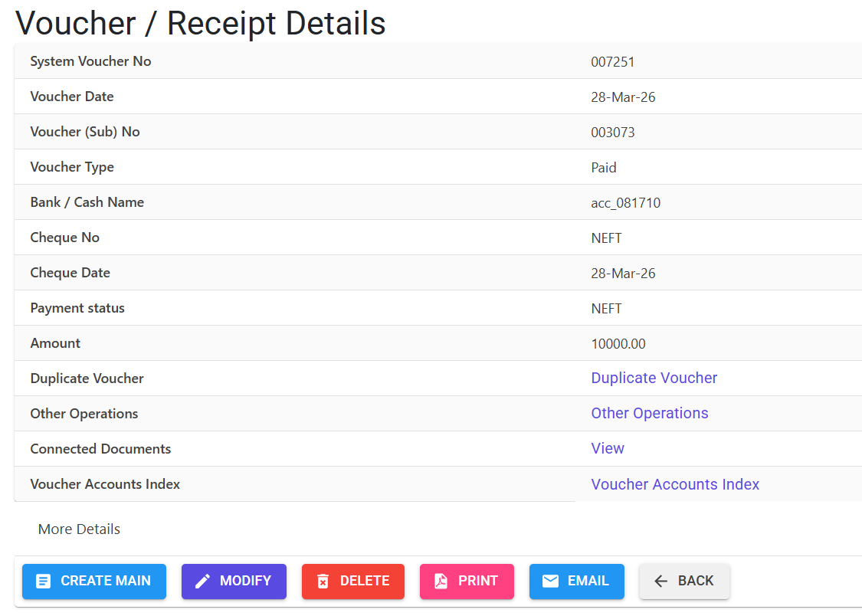This screenshot has height=616, width=862.
Task: Click the BACK button label
Action: (x=696, y=581)
